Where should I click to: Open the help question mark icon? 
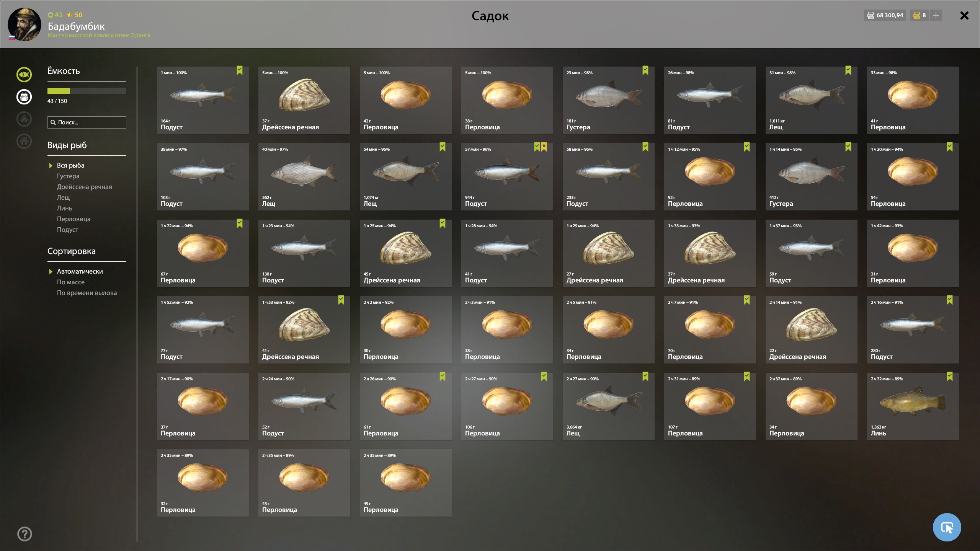(x=24, y=534)
